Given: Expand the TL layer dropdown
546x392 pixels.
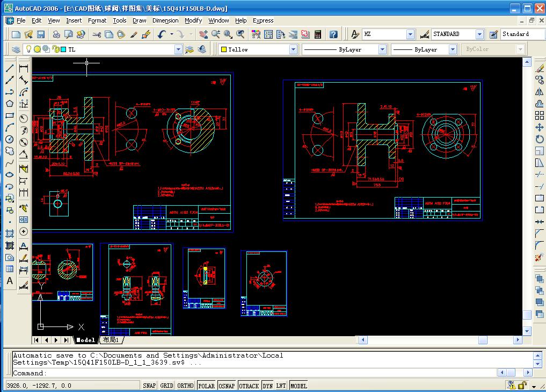Looking at the screenshot, I should tap(178, 49).
